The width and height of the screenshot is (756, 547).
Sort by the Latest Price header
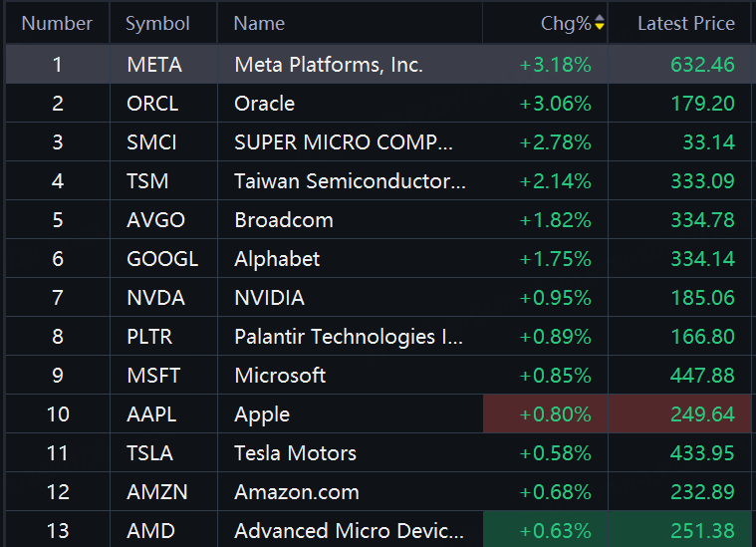tap(685, 24)
